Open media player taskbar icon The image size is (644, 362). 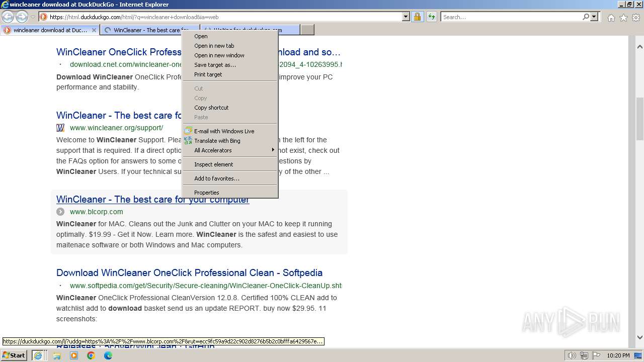[x=74, y=355]
